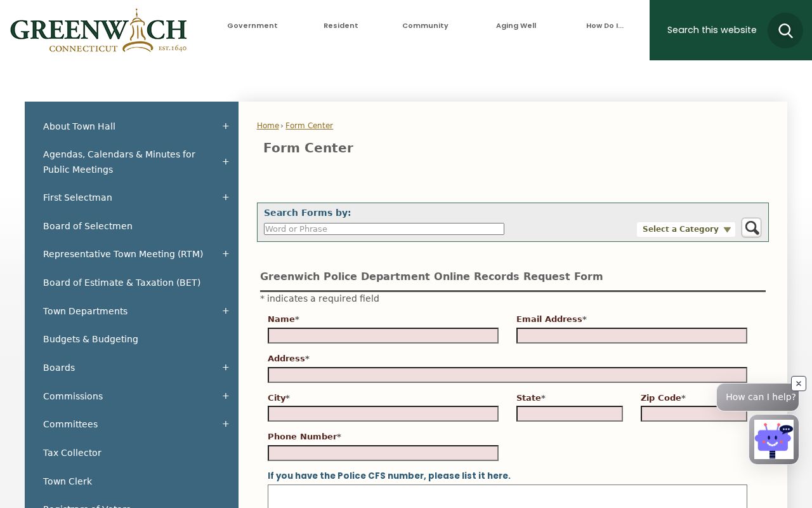Image resolution: width=812 pixels, height=508 pixels.
Task: Click the Form Center search magnifier button
Action: [x=752, y=228]
